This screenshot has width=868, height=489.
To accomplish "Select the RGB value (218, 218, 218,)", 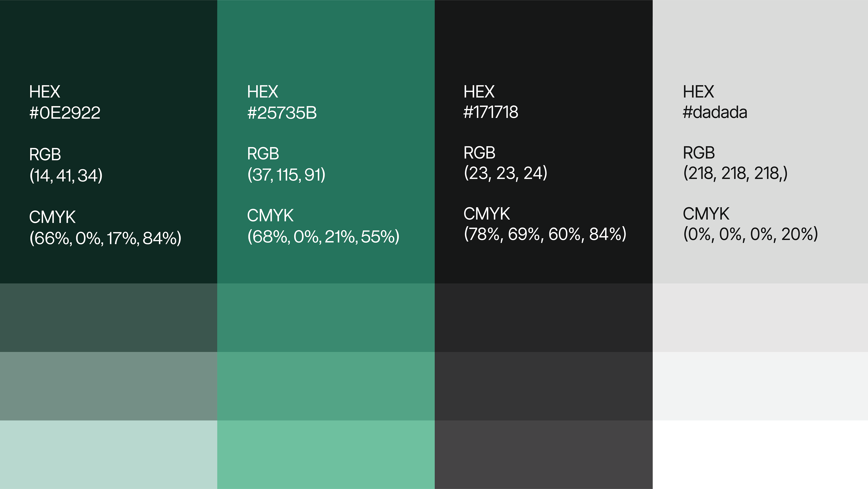I will 735,173.
